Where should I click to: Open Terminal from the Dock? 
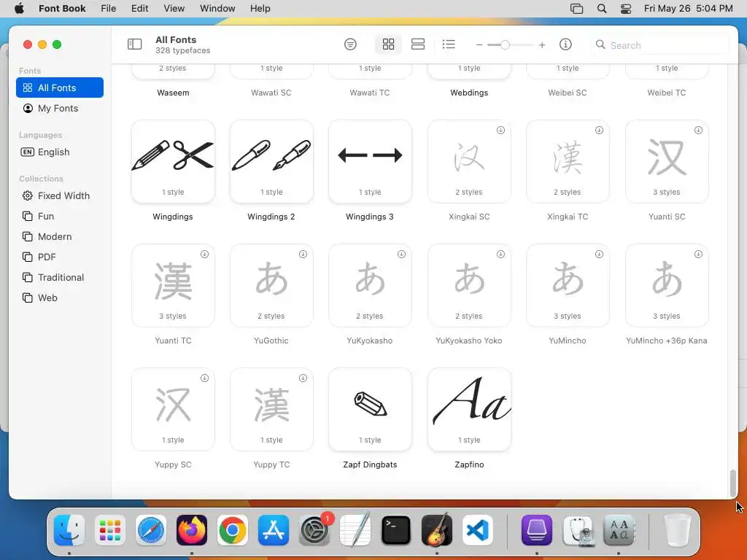[396, 530]
